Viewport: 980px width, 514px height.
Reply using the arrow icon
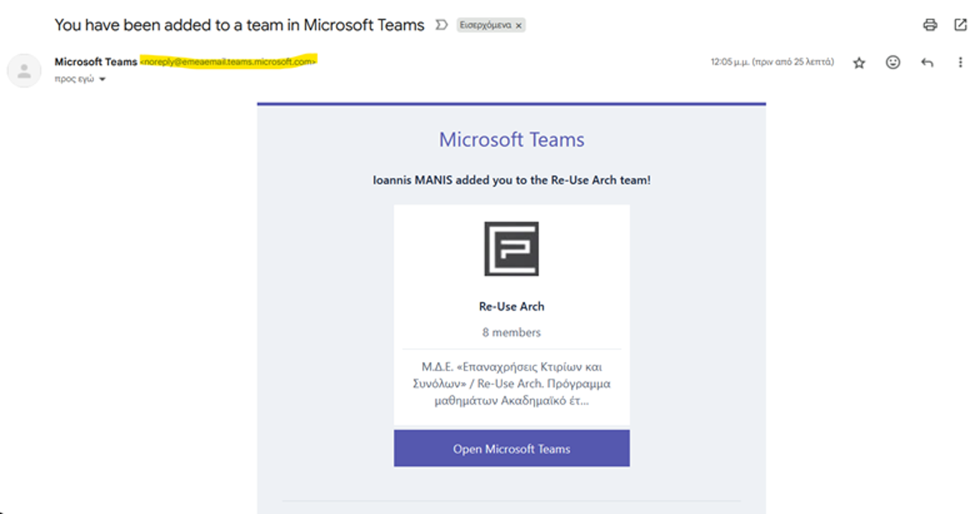[927, 62]
